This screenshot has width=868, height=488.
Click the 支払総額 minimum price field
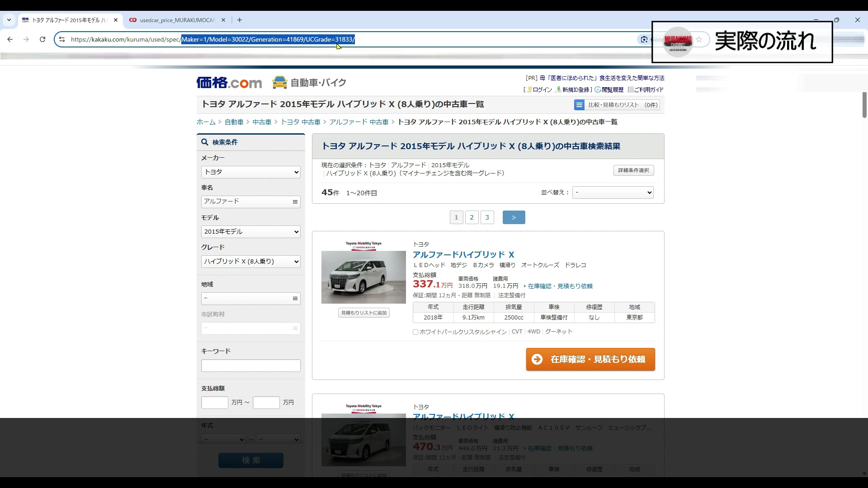pyautogui.click(x=215, y=403)
